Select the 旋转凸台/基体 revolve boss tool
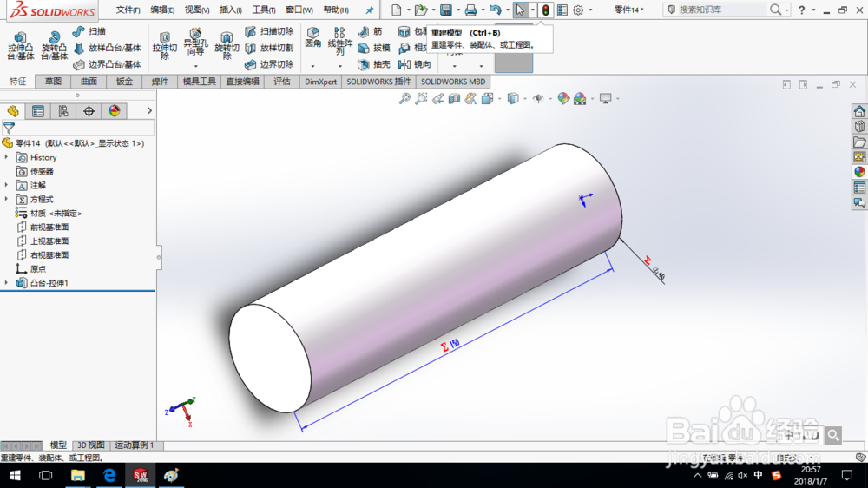868x488 pixels. (x=54, y=46)
